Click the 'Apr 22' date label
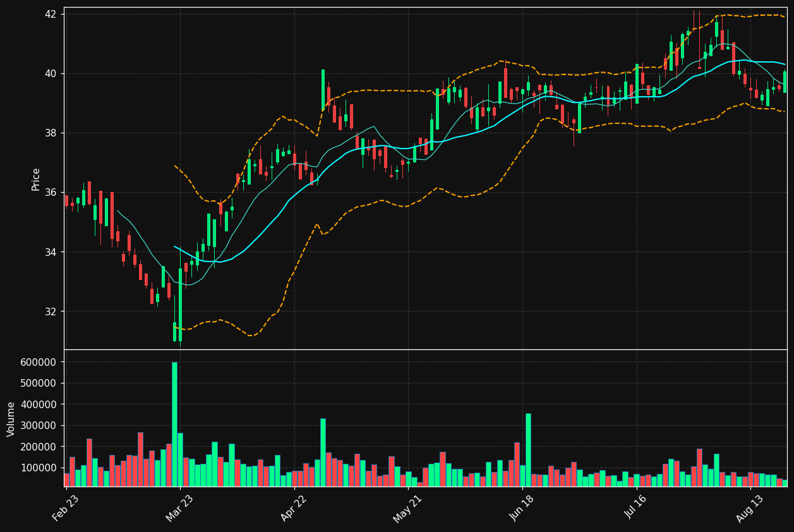The image size is (794, 532). pyautogui.click(x=294, y=508)
